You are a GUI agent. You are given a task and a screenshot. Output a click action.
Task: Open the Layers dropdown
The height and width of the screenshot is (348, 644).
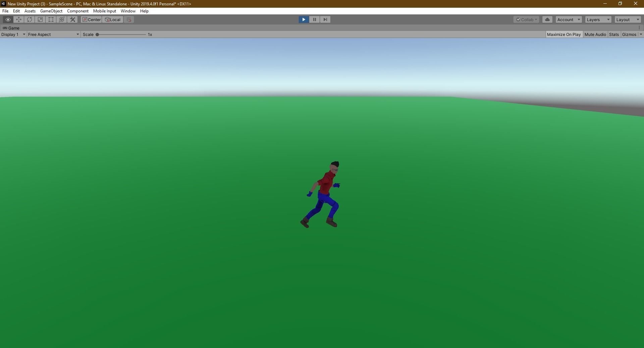598,19
